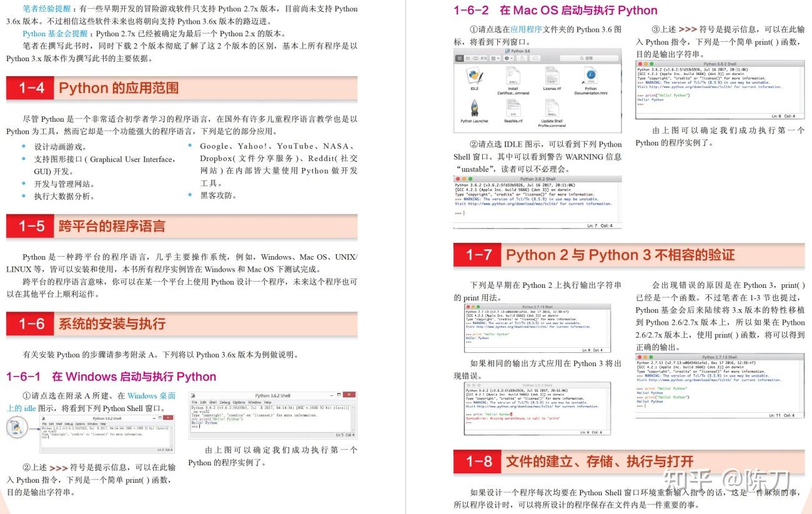
Task: Select icon view in the Finder toolbar
Action: [459, 58]
